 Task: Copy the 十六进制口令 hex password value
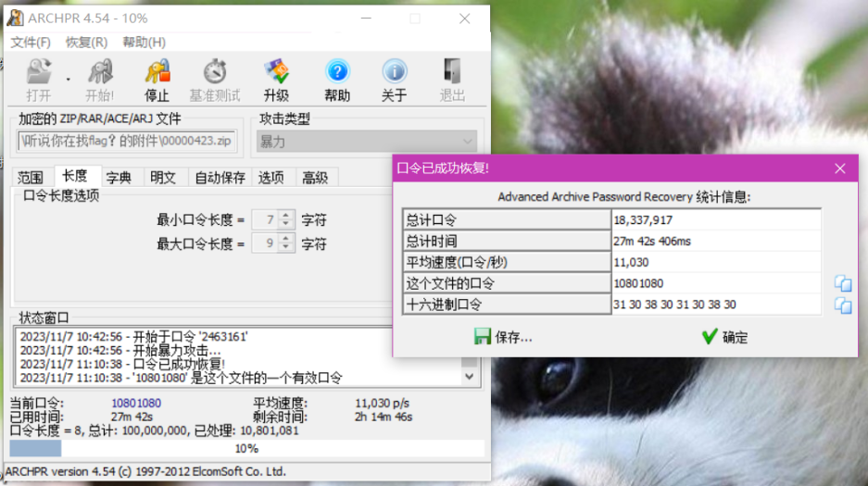pos(843,305)
